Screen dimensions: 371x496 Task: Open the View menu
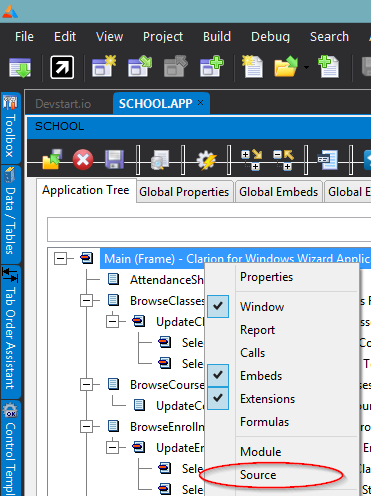point(109,37)
